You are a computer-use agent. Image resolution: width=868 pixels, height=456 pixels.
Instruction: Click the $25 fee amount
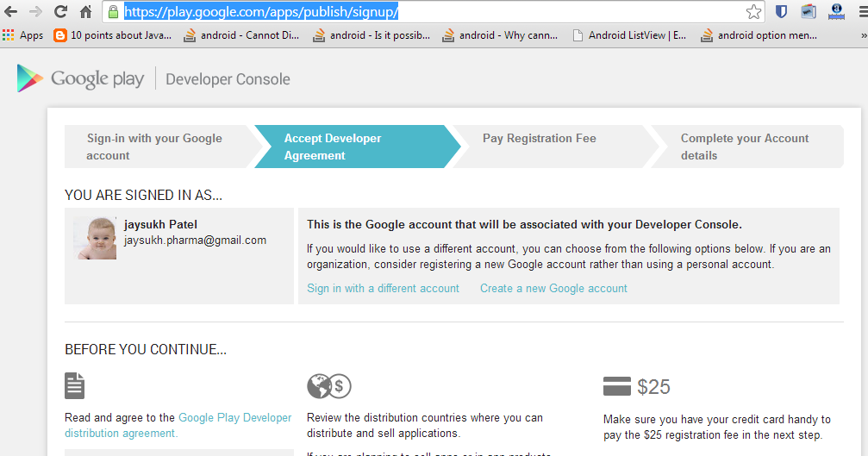click(653, 387)
